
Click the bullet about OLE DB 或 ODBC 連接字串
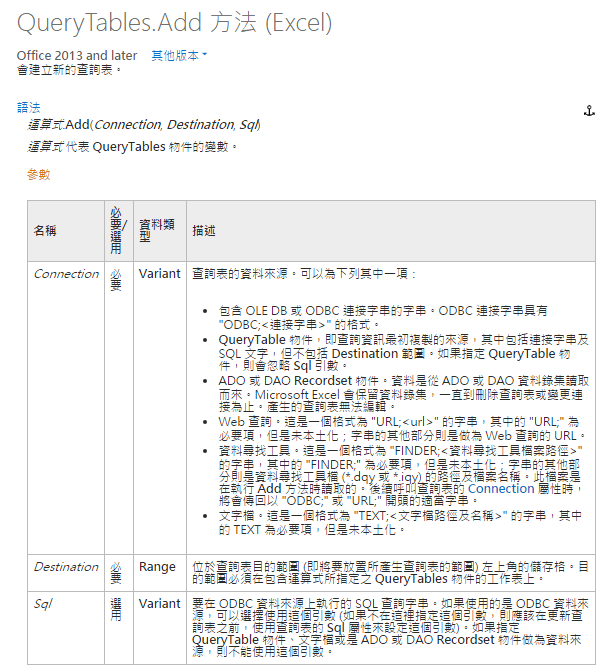click(383, 318)
